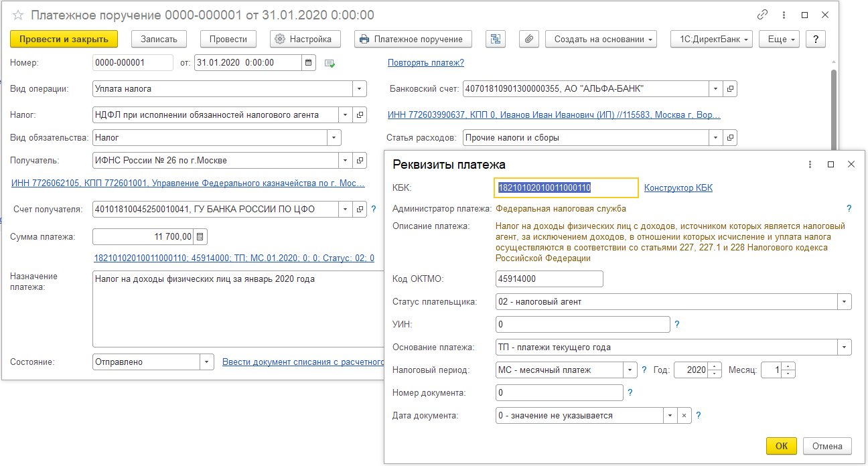Clear the document date field value
The width and height of the screenshot is (868, 466).
[684, 416]
